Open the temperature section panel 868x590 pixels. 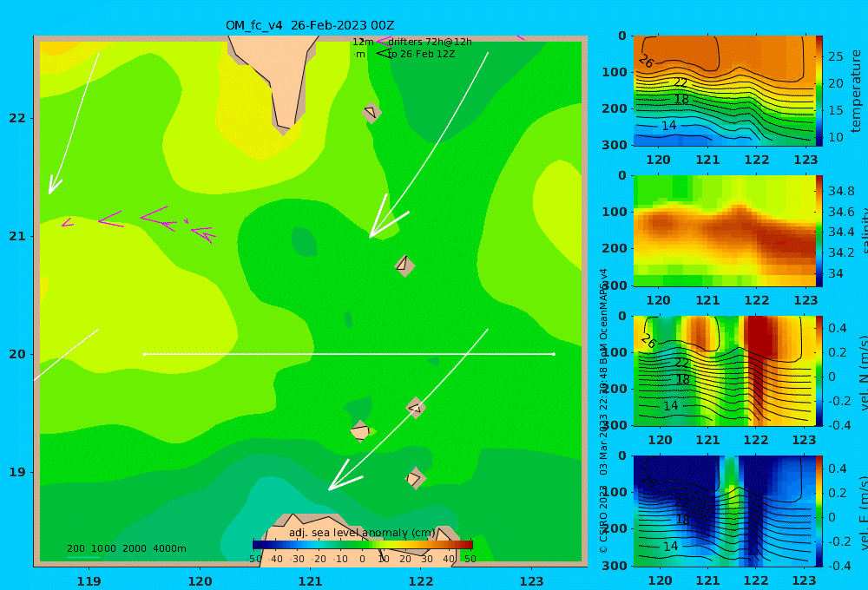(724, 91)
